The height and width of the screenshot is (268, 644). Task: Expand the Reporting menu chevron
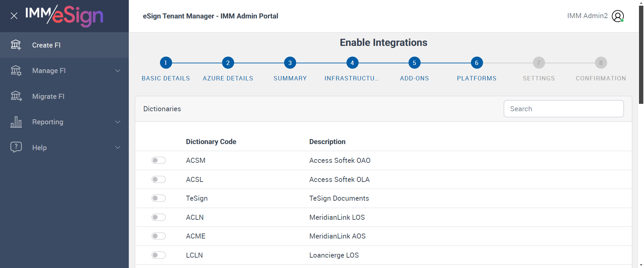pos(118,122)
